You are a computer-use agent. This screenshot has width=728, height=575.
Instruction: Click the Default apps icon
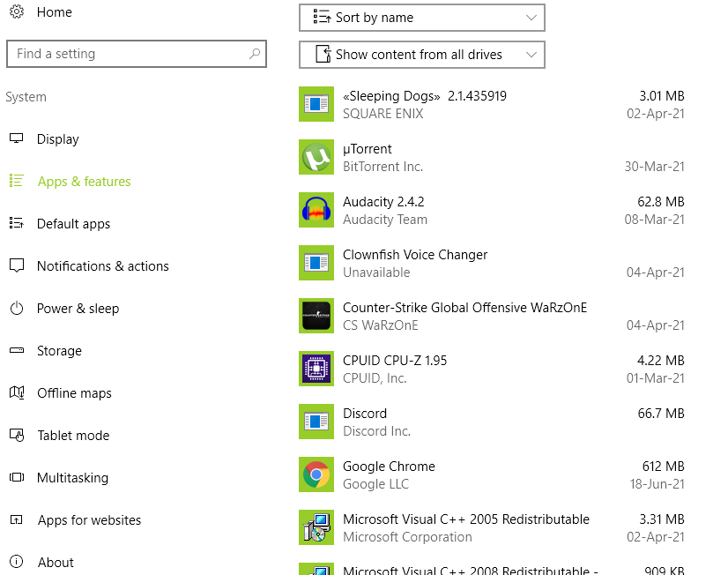coord(16,223)
